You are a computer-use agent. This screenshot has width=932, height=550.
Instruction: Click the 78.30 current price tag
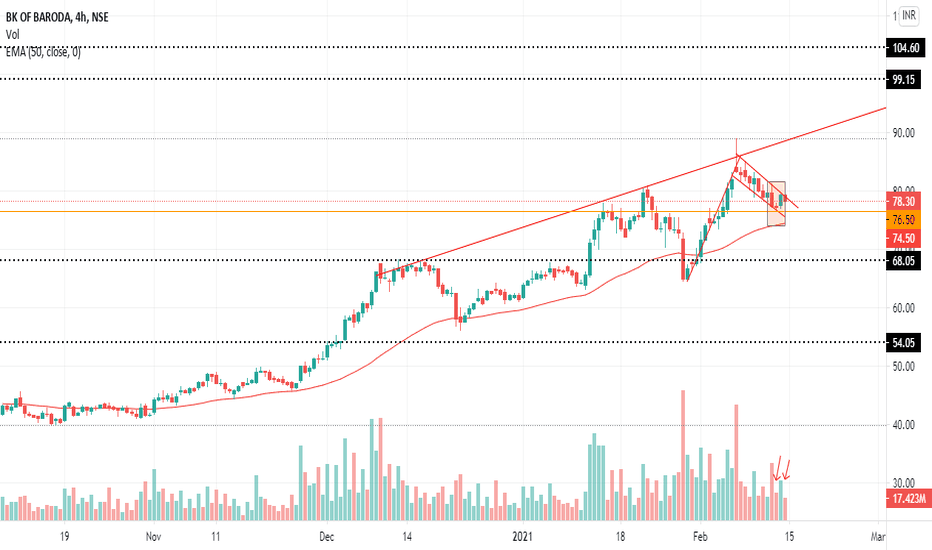tap(903, 201)
